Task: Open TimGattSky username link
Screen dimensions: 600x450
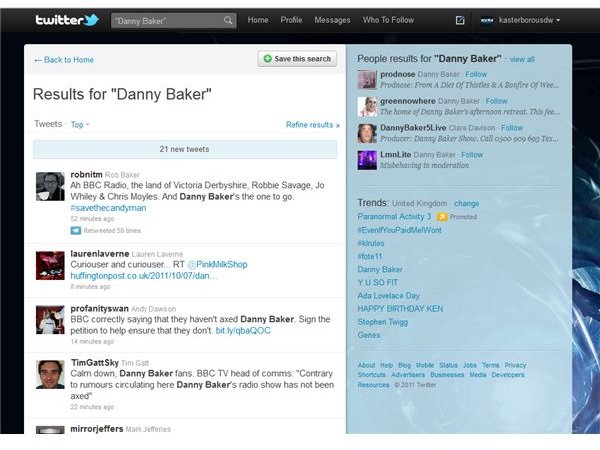Action: 95,363
